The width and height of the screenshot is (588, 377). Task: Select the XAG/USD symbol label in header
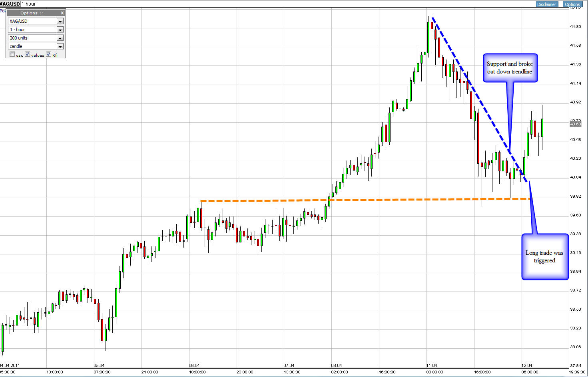pyautogui.click(x=10, y=4)
